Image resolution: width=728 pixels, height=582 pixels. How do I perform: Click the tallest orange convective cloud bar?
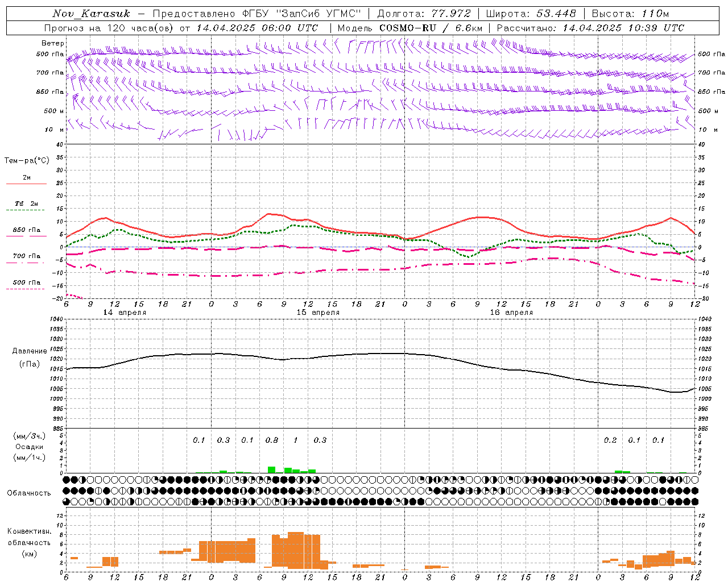(x=296, y=550)
